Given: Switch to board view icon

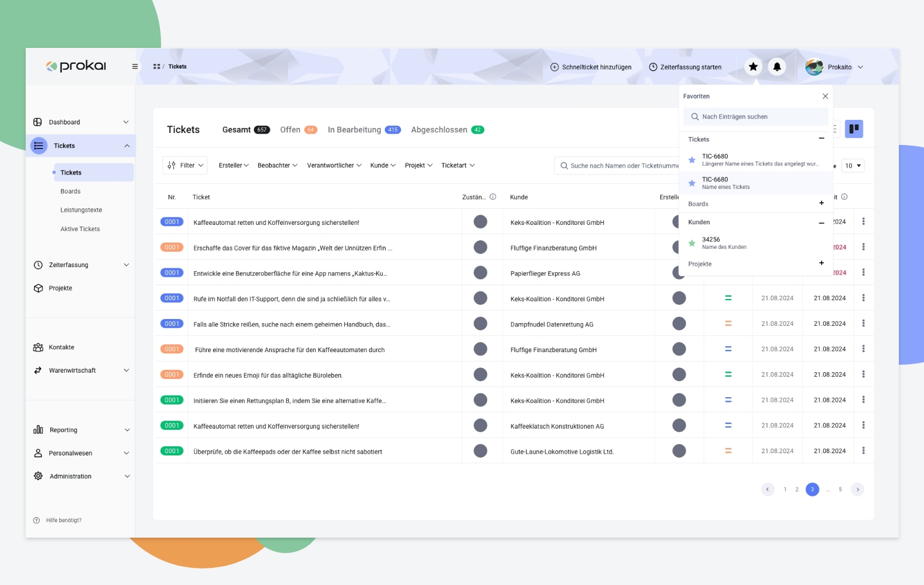Looking at the screenshot, I should 854,129.
